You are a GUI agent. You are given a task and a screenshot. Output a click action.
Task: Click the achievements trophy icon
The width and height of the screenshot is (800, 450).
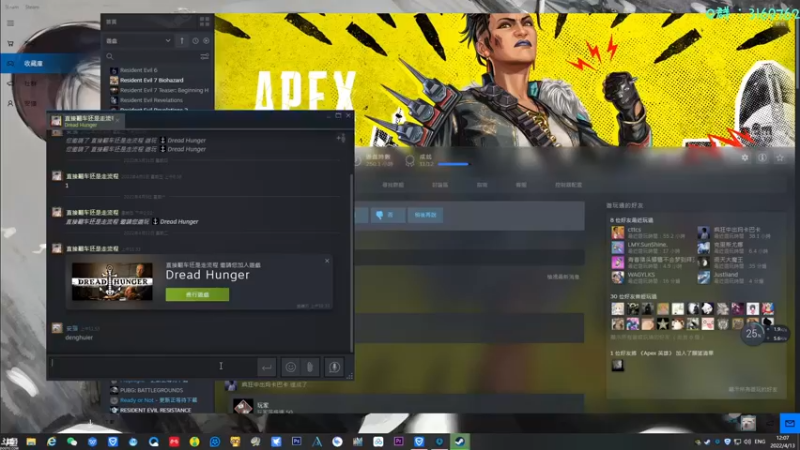410,161
